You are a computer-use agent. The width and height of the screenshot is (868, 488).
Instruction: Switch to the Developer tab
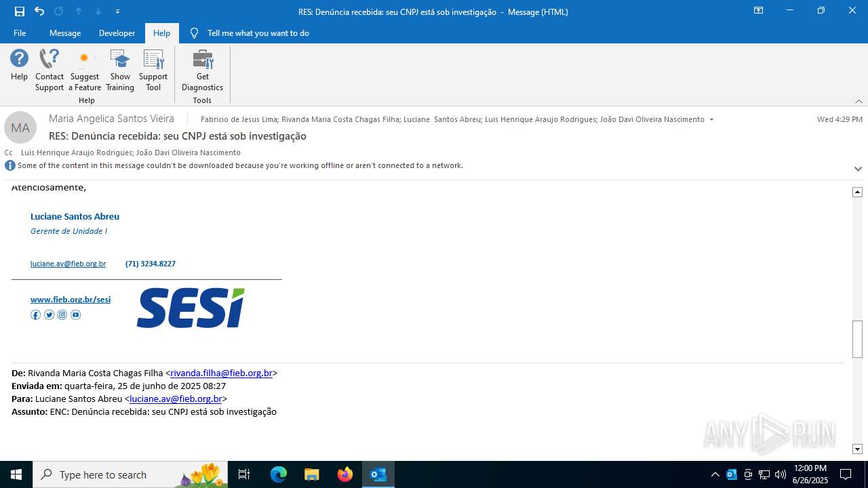[x=117, y=33]
